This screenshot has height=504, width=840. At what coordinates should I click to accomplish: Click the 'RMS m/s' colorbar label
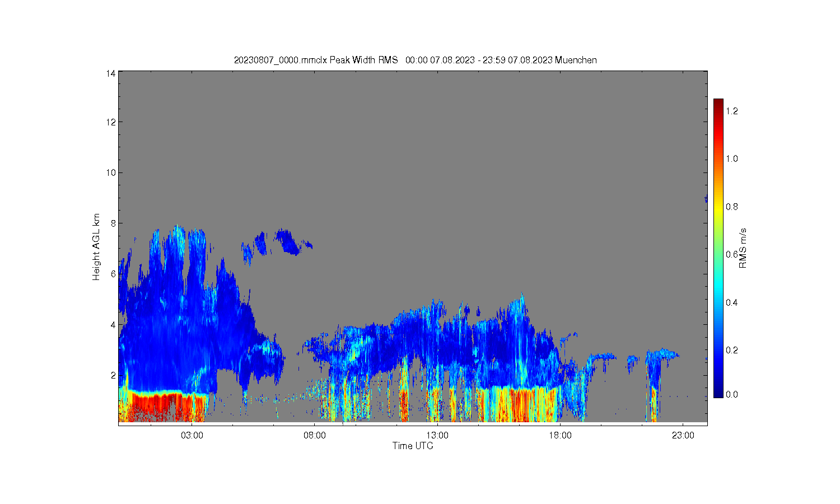pos(743,248)
